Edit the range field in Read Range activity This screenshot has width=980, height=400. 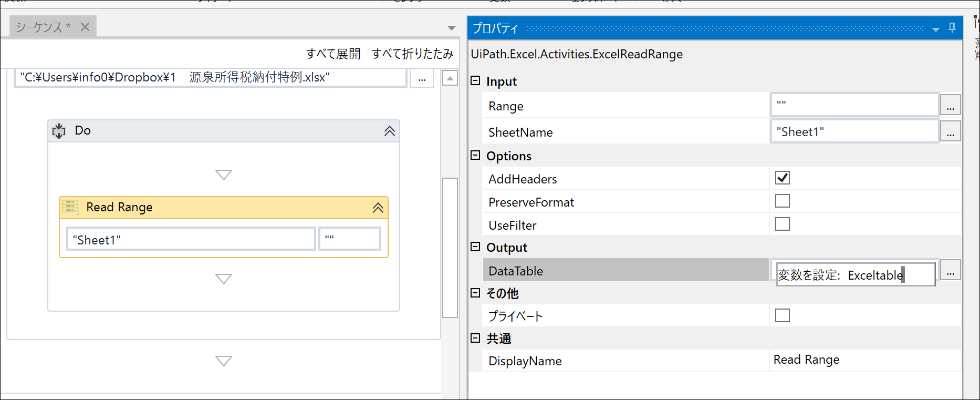pyautogui.click(x=350, y=239)
